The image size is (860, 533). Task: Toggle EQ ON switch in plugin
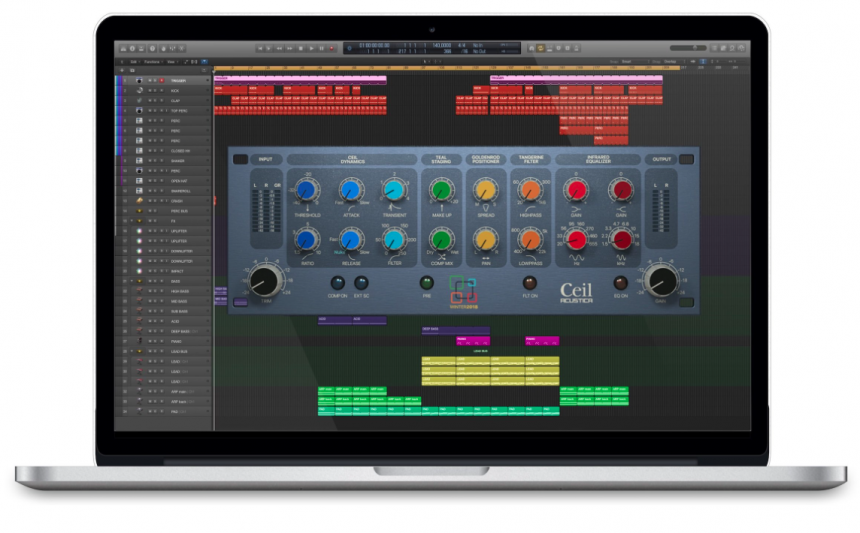pyautogui.click(x=620, y=282)
